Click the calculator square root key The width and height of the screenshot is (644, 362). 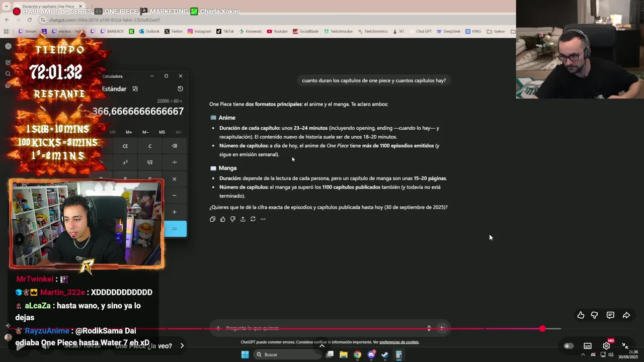150,162
